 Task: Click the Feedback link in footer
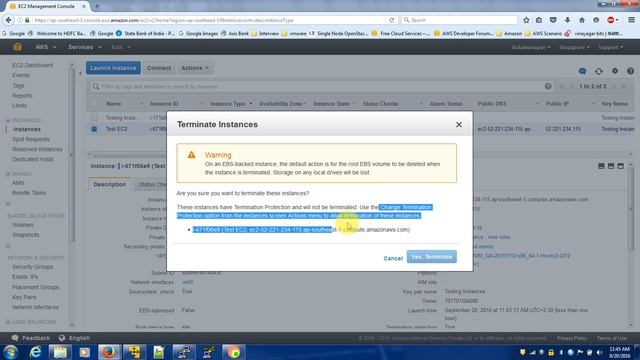tap(31, 338)
